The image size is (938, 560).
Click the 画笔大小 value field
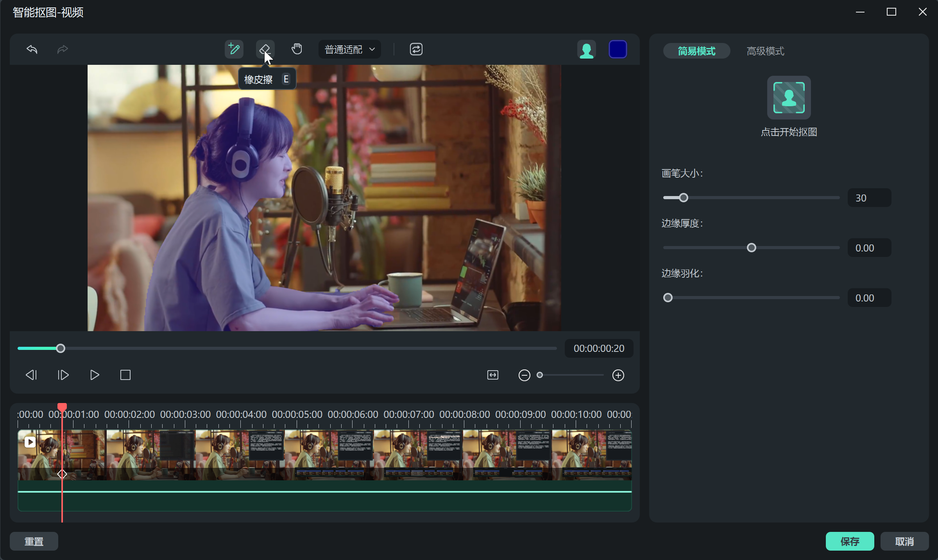(869, 198)
